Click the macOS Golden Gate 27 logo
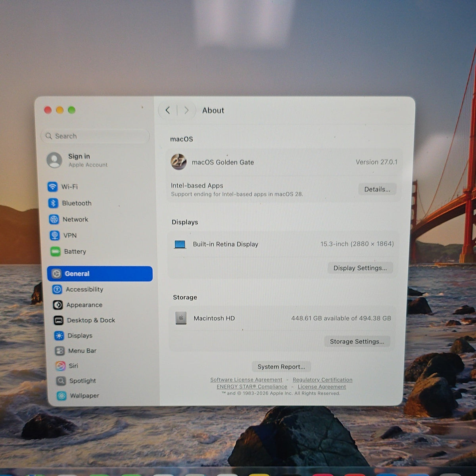 [x=179, y=162]
